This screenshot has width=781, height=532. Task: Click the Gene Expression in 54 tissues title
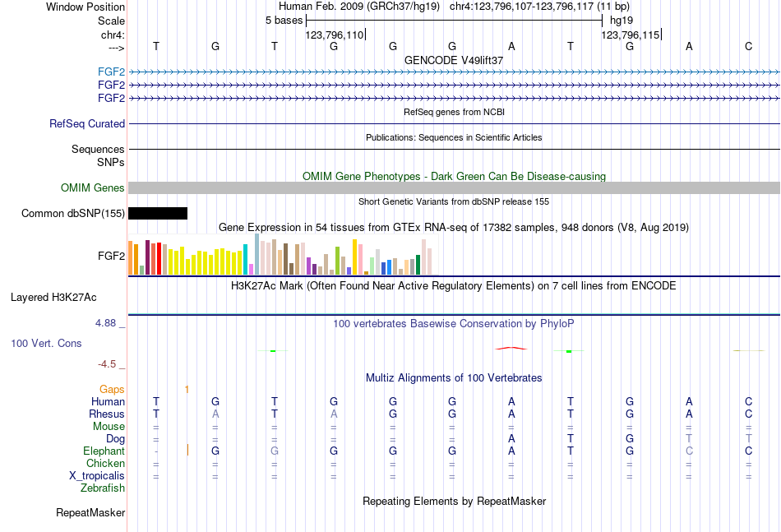[x=454, y=228]
